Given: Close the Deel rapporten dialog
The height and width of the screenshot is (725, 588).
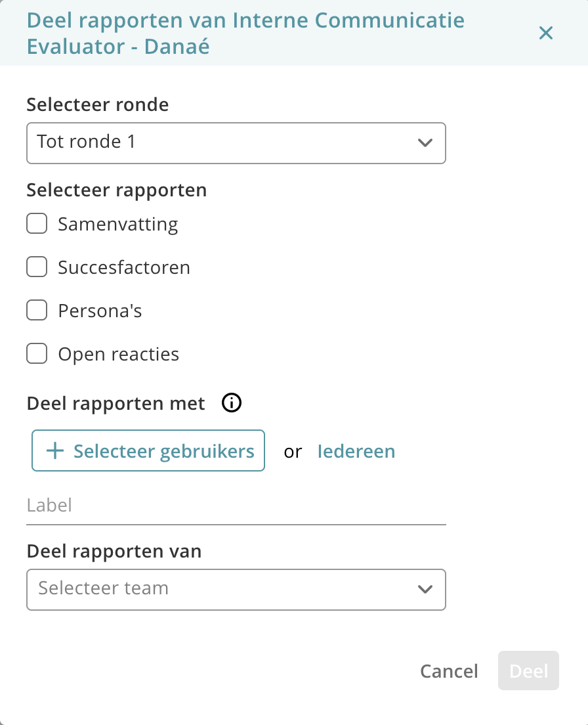Looking at the screenshot, I should click(545, 33).
